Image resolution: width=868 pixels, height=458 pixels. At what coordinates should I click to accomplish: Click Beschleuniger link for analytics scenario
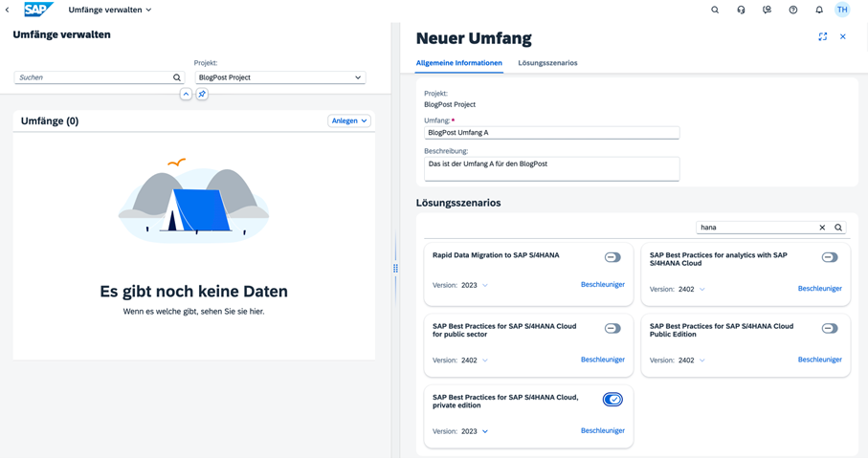click(819, 288)
